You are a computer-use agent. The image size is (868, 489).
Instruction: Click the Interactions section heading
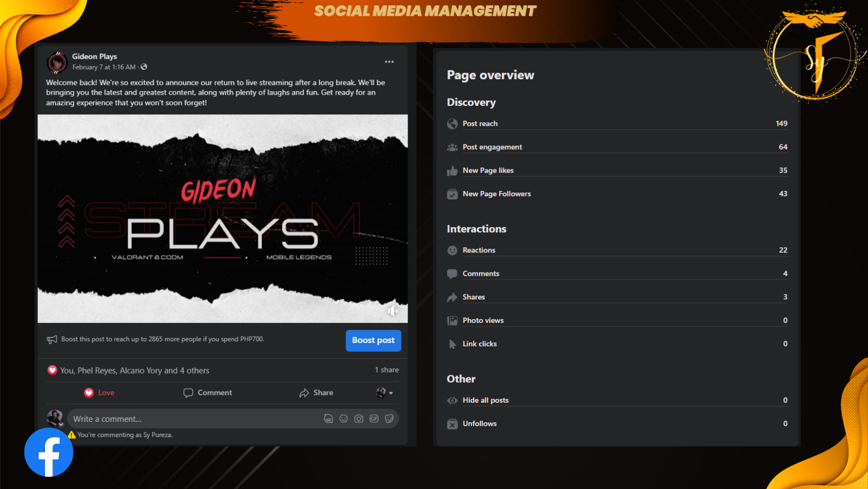pyautogui.click(x=476, y=229)
